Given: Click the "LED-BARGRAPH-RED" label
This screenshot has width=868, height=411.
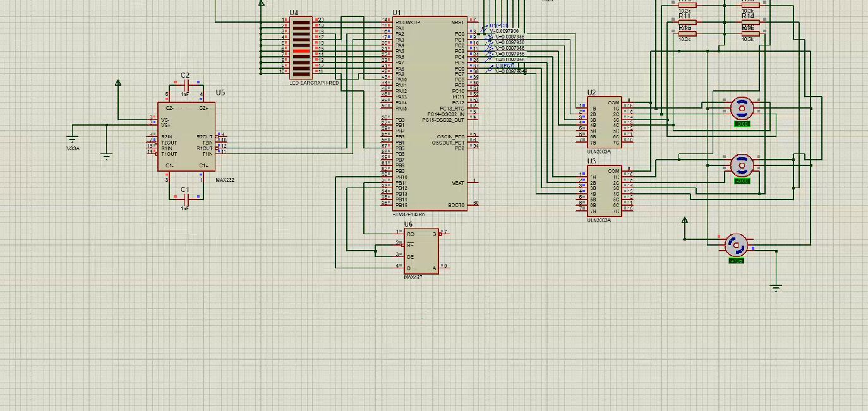Looking at the screenshot, I should [314, 83].
